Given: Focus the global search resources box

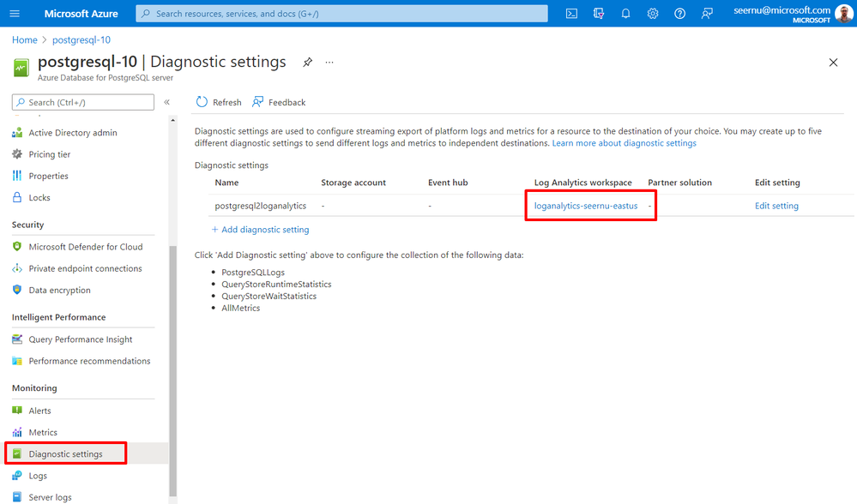Looking at the screenshot, I should pyautogui.click(x=341, y=14).
